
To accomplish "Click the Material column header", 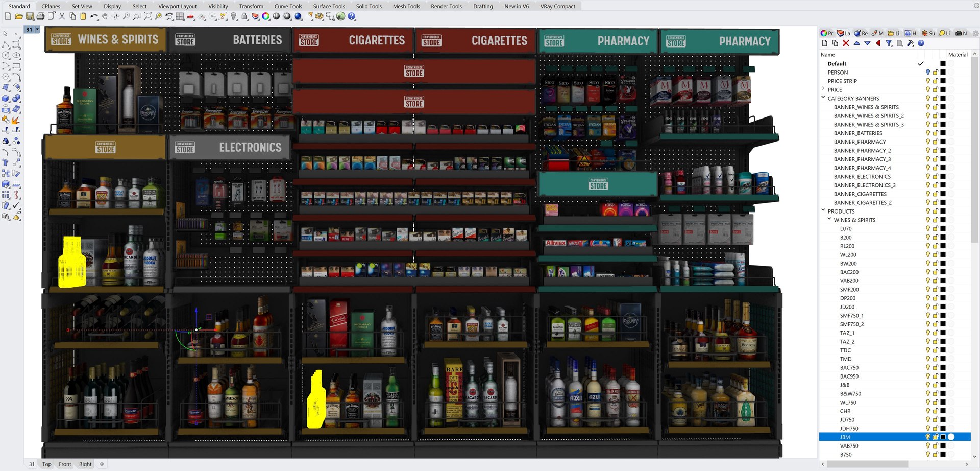I will tap(958, 55).
